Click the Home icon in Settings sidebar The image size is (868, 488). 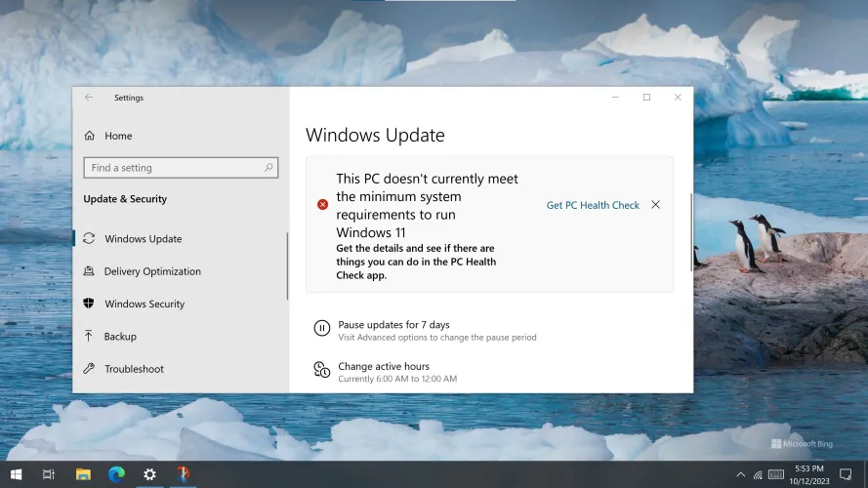click(90, 136)
